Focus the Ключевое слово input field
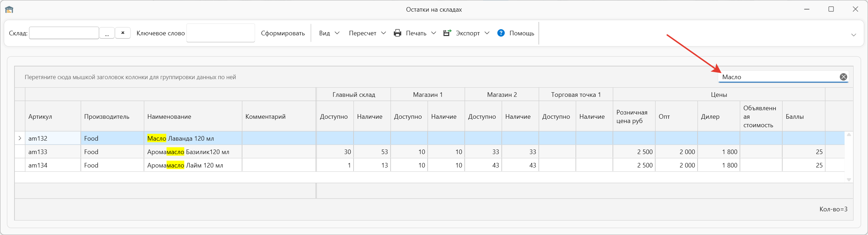Image resolution: width=868 pixels, height=235 pixels. pyautogui.click(x=221, y=33)
